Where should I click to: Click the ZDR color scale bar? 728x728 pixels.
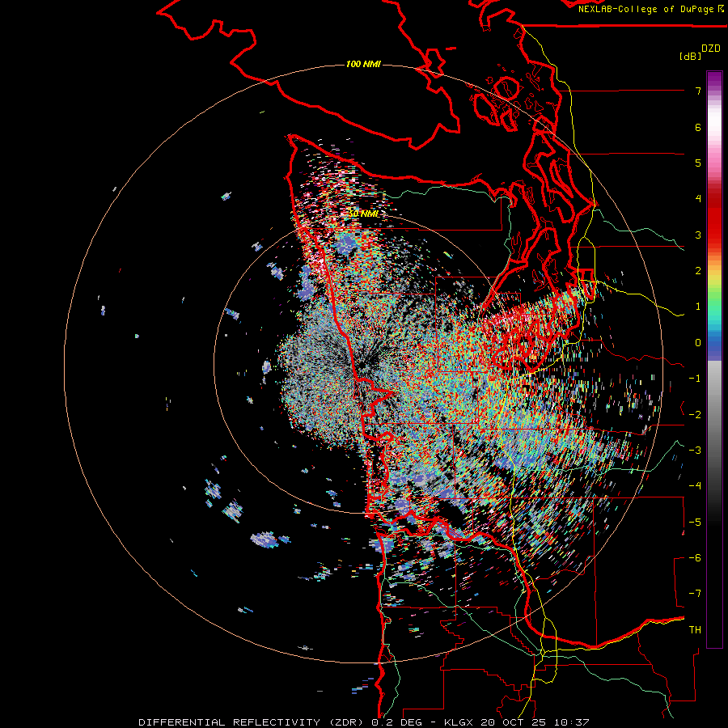714,359
